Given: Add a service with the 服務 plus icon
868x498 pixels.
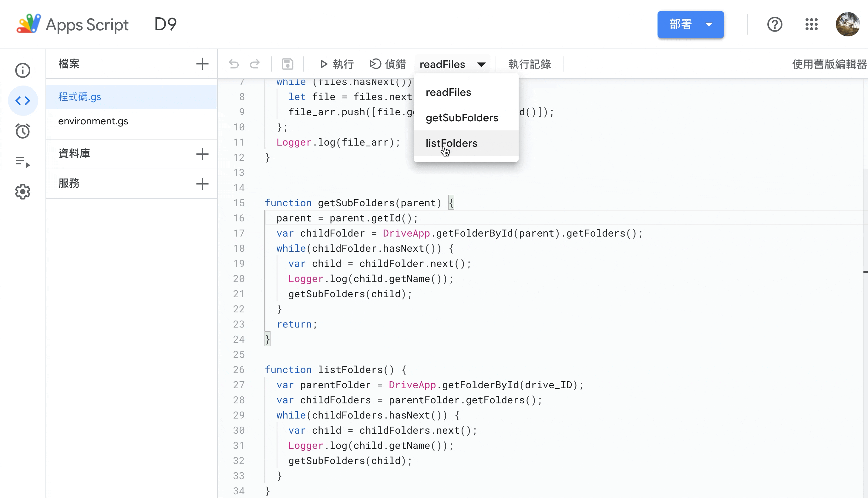Looking at the screenshot, I should [x=202, y=184].
